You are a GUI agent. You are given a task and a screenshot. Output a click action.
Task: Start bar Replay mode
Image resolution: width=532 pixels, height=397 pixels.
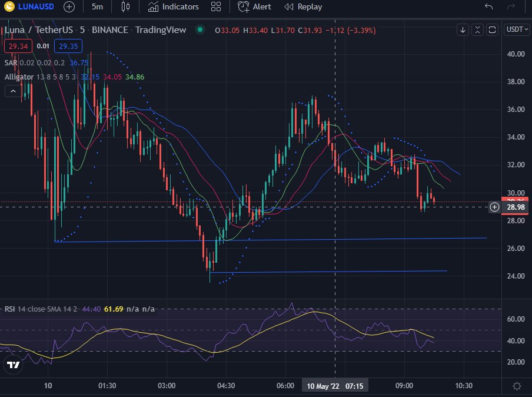(303, 7)
